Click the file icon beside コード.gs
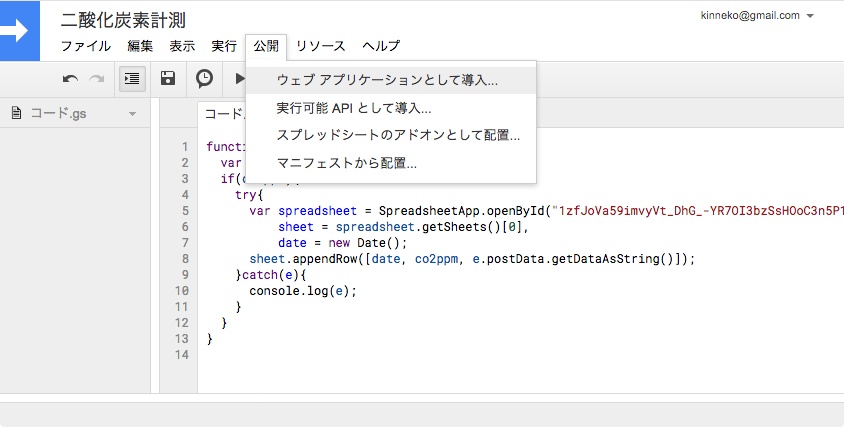The height and width of the screenshot is (427, 844). pyautogui.click(x=16, y=113)
